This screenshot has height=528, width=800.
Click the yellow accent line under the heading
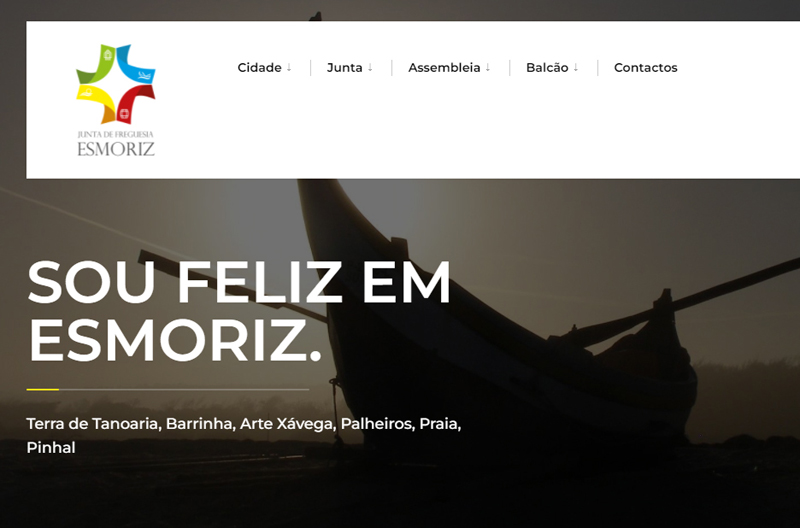[43, 389]
